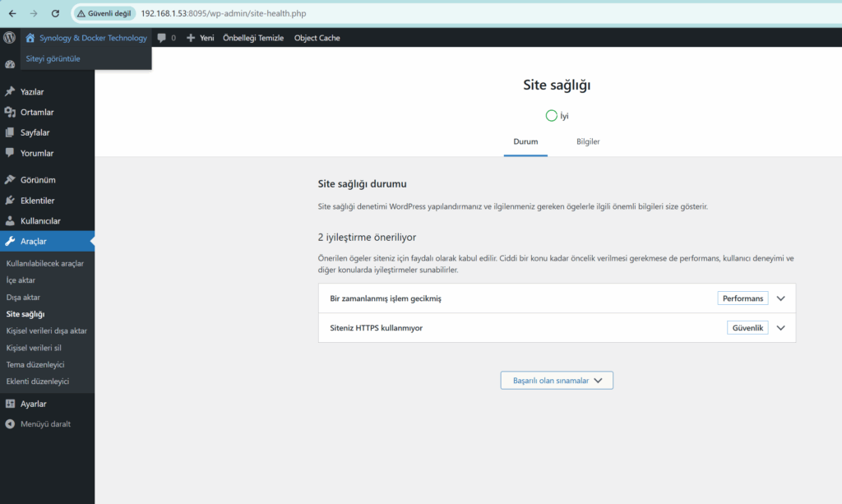Open the comments bubble icon
The image size is (842, 504).
tap(162, 38)
